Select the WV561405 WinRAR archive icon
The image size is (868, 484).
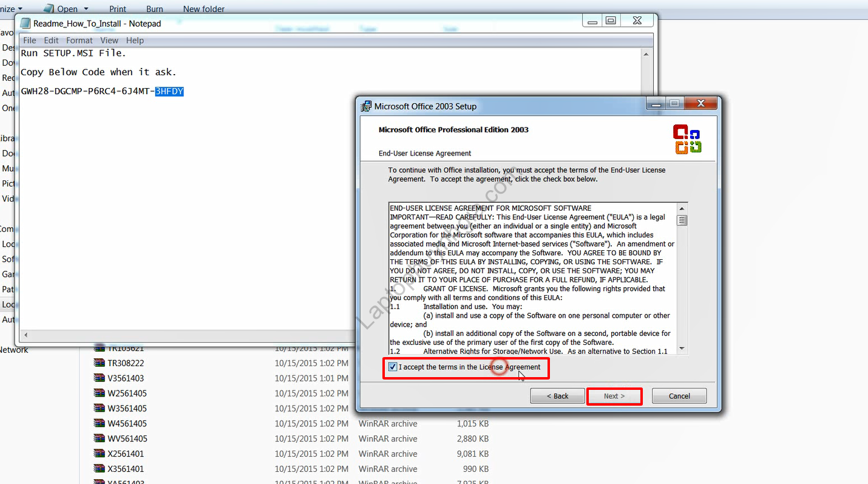[99, 438]
